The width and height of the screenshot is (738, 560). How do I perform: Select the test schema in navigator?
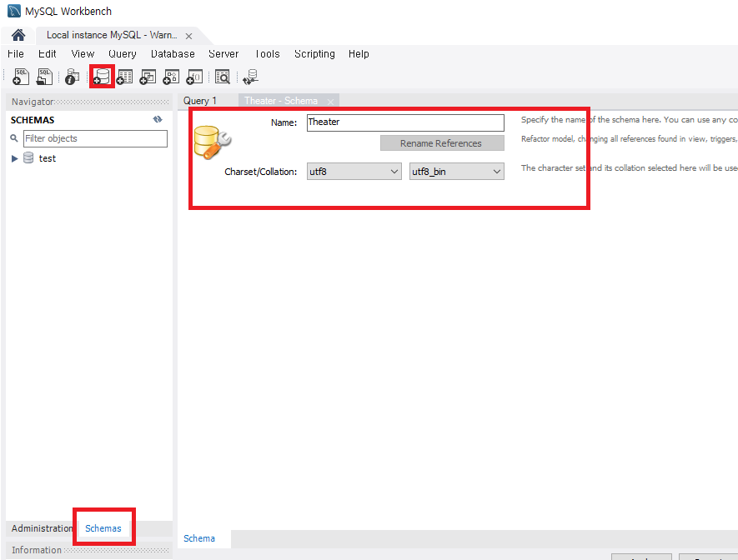[x=47, y=158]
